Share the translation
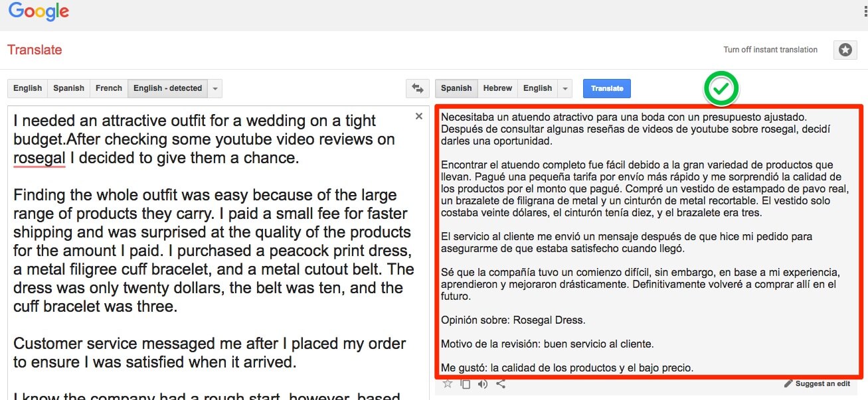868x400 pixels. pyautogui.click(x=501, y=383)
